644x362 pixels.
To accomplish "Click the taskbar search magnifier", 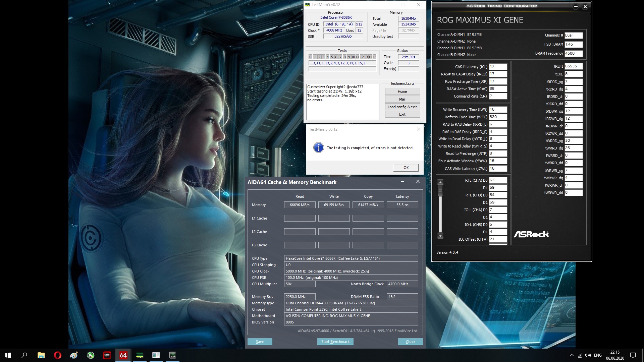I will (x=24, y=355).
